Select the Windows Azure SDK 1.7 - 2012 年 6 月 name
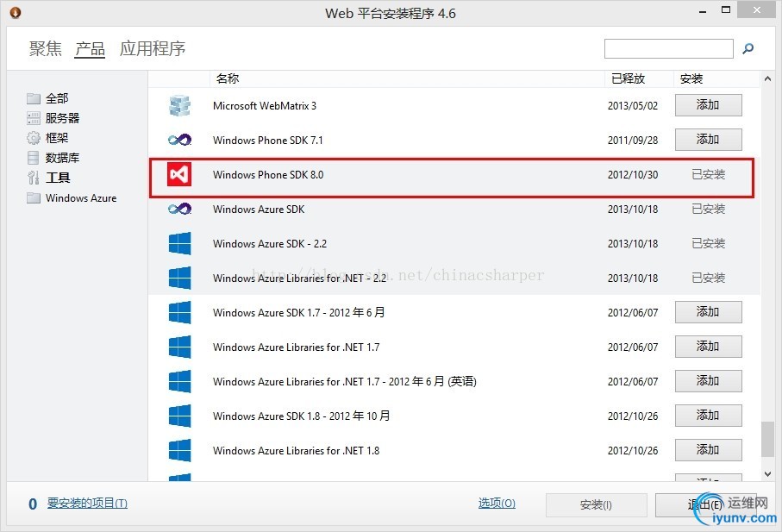Image resolution: width=782 pixels, height=532 pixels. point(298,312)
